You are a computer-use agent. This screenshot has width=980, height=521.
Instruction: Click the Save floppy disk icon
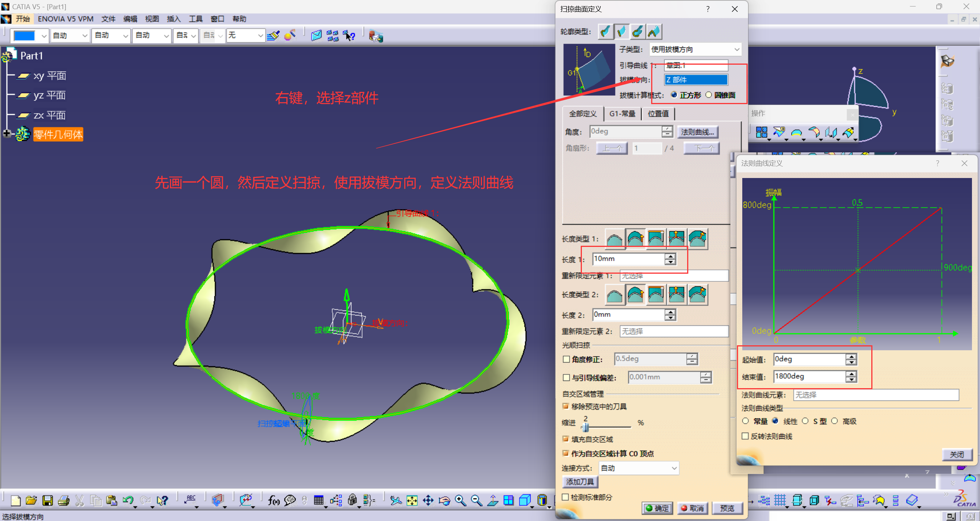click(47, 500)
